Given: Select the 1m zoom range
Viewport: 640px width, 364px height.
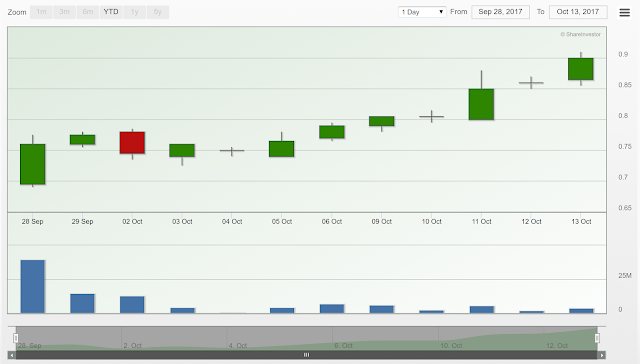Looking at the screenshot, I should tap(41, 12).
